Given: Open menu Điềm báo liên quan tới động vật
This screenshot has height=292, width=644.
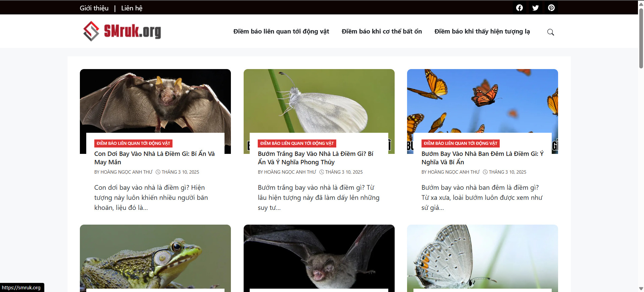Looking at the screenshot, I should [x=281, y=31].
